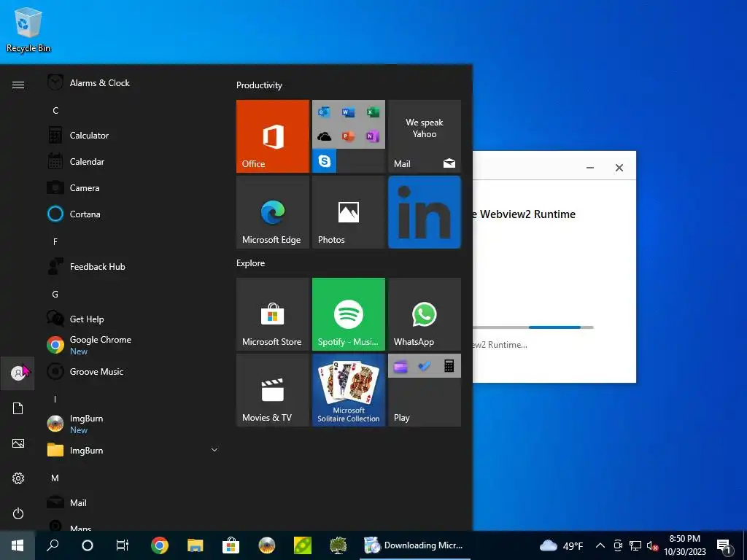Launch the Spotify Music tile
The height and width of the screenshot is (560, 747).
coord(348,314)
